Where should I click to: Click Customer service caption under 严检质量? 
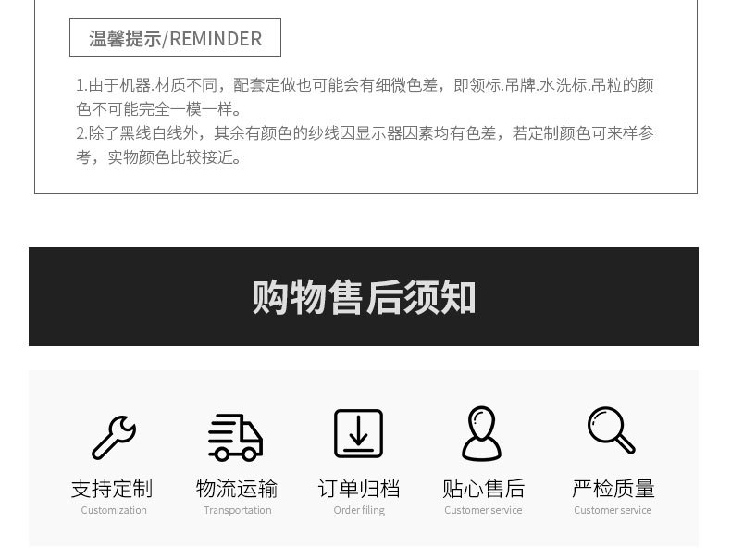click(613, 510)
